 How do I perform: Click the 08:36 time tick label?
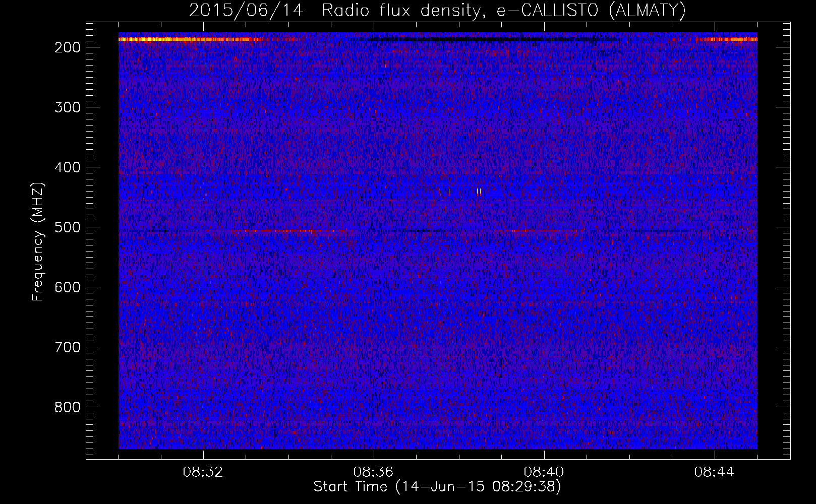click(373, 472)
